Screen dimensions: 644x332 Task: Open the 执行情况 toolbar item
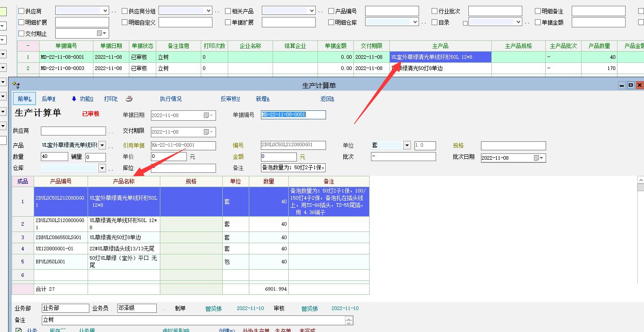[x=171, y=99]
